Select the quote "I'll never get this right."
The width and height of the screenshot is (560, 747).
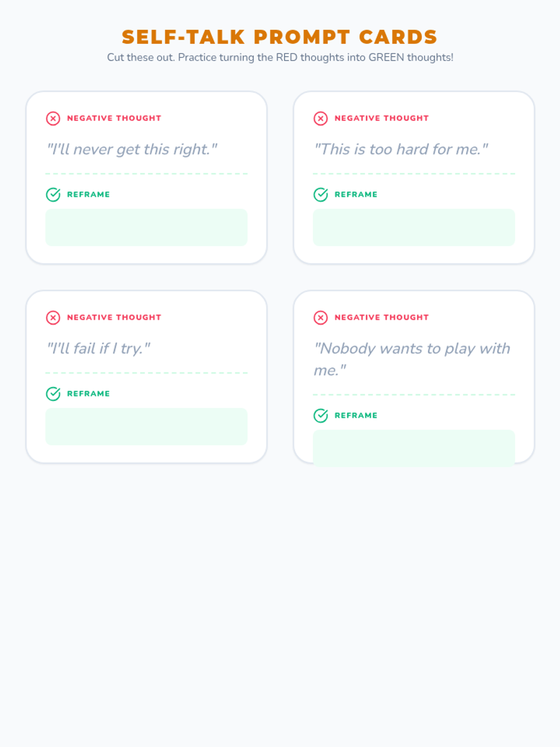(132, 149)
